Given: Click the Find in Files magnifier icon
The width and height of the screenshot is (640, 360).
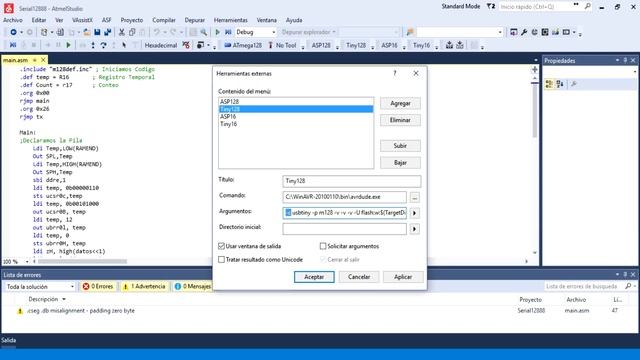Looking at the screenshot, I should [x=203, y=32].
